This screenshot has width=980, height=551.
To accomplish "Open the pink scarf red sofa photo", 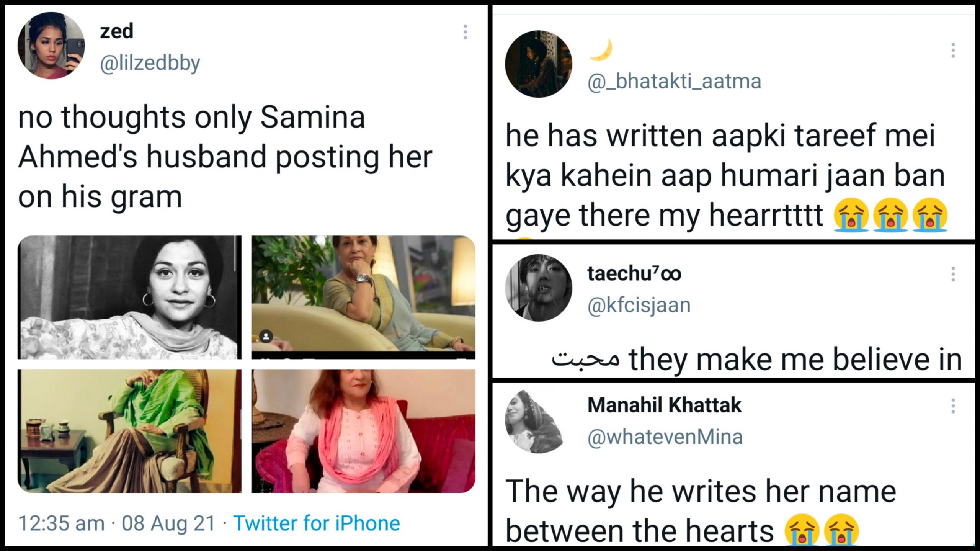I will click(363, 431).
